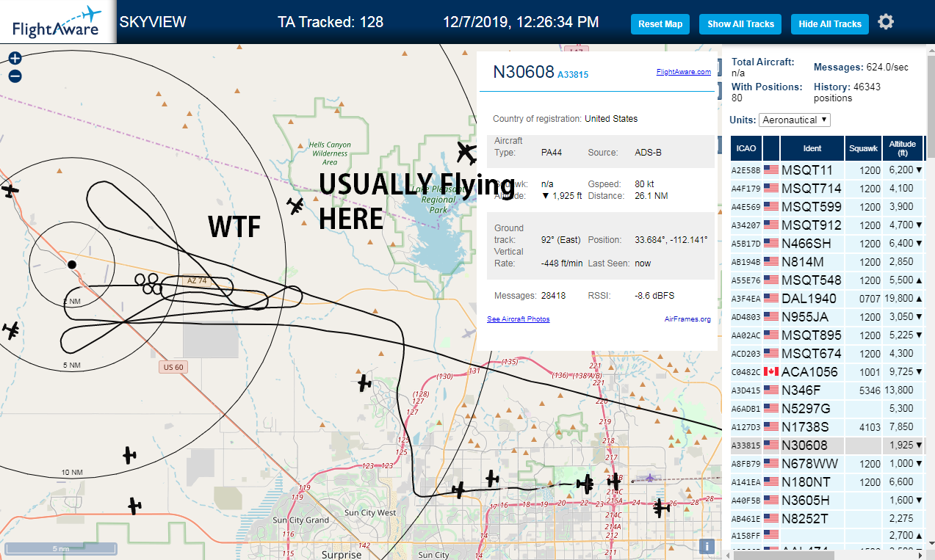Select N814M aircraft row

[828, 261]
